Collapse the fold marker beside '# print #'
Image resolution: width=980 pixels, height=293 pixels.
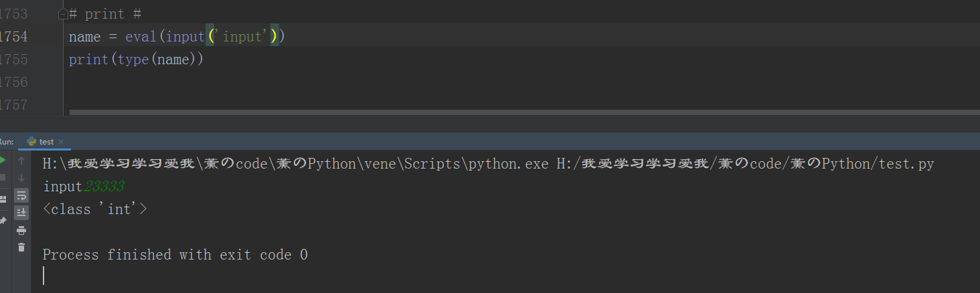pyautogui.click(x=62, y=14)
